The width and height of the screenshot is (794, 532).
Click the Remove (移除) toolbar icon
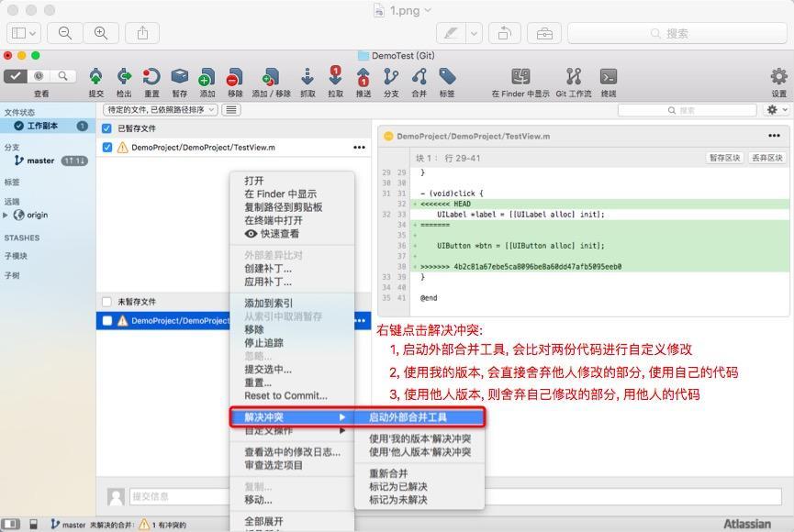(x=235, y=77)
